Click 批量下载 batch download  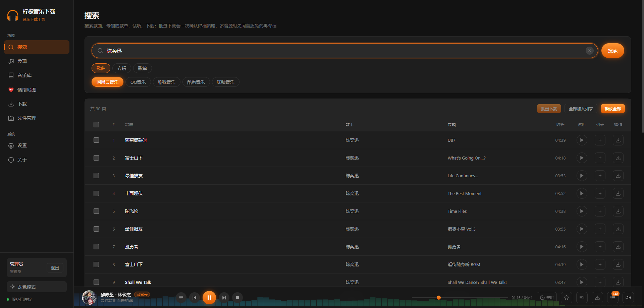pyautogui.click(x=549, y=109)
